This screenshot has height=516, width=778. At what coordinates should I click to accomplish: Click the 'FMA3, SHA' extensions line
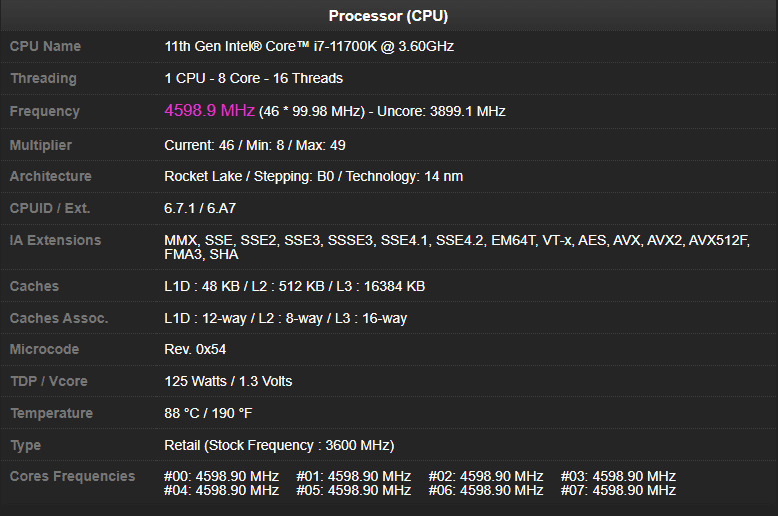(201, 255)
